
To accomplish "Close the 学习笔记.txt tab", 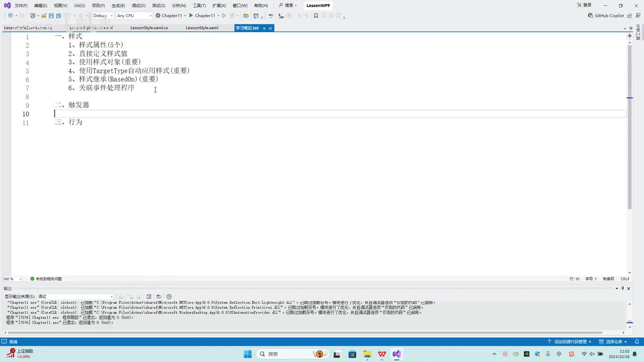I will tap(270, 28).
